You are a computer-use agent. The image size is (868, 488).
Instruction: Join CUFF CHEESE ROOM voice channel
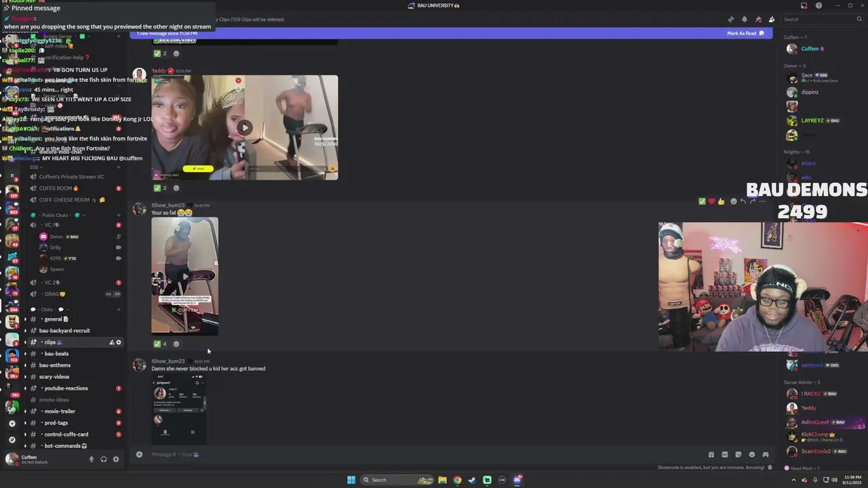(x=75, y=200)
